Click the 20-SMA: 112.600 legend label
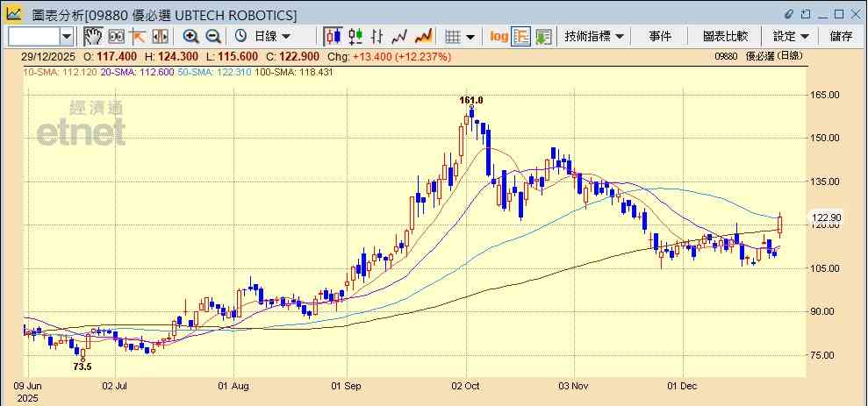This screenshot has height=406, width=868. tap(138, 72)
